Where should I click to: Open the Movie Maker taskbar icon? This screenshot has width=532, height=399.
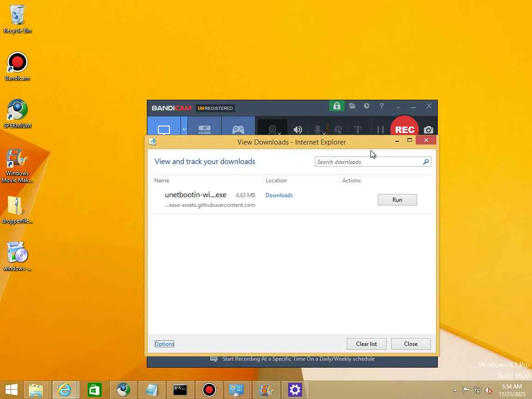pyautogui.click(x=266, y=390)
